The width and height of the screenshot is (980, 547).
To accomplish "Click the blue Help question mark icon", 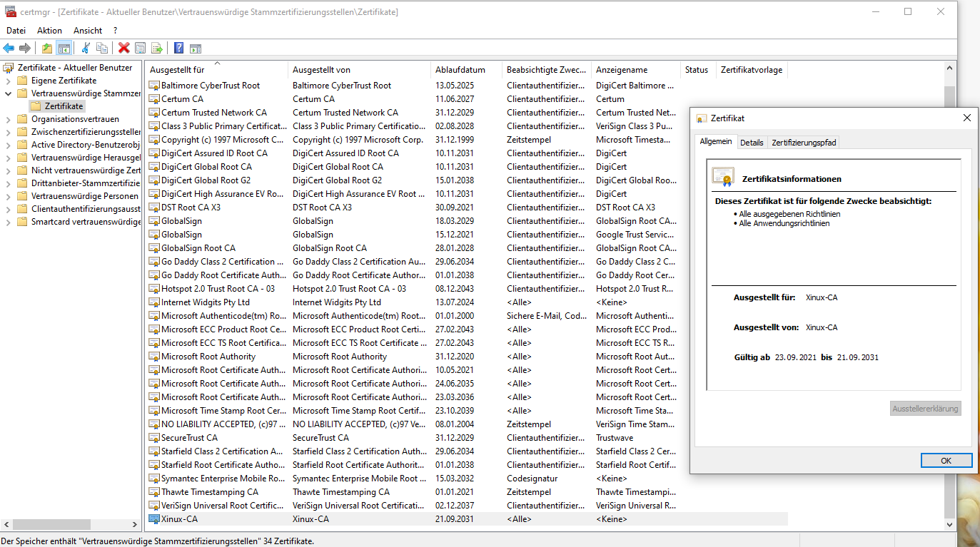I will (178, 48).
